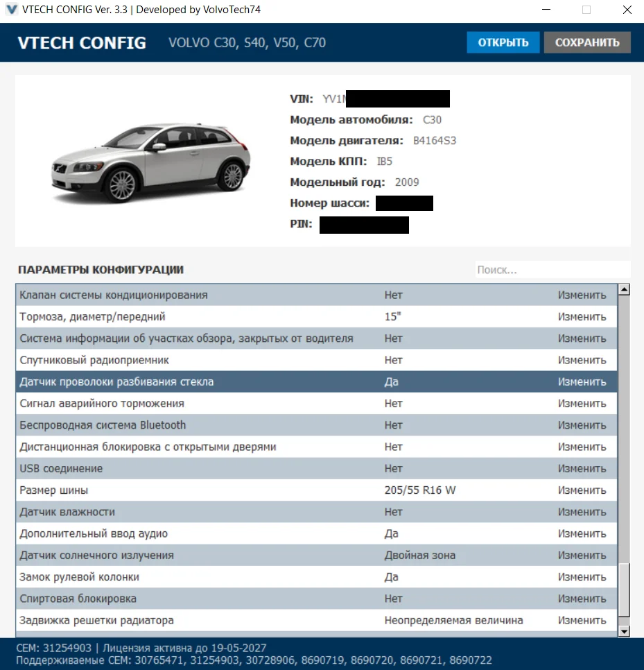
Task: Click Изменить for Датчик проволоки разбивания стекла
Action: tap(582, 381)
